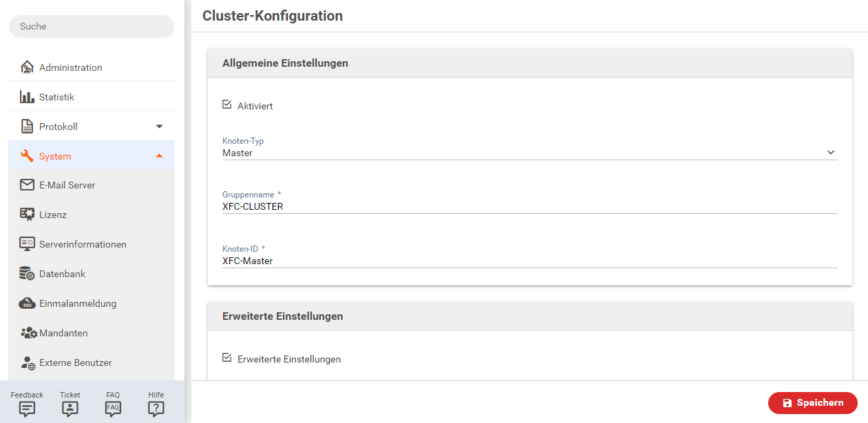Collapse the System menu section
The image size is (868, 423).
159,156
